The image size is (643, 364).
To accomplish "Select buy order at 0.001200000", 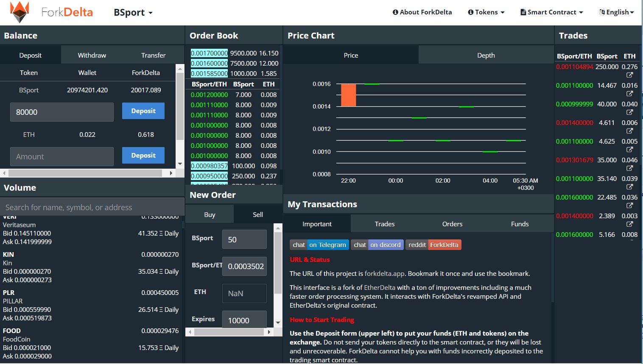I will (x=234, y=94).
